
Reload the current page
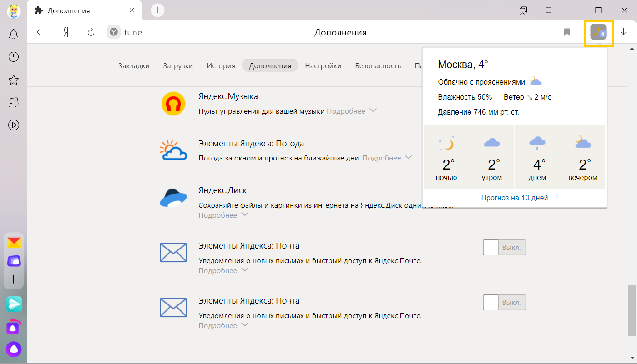pyautogui.click(x=91, y=32)
